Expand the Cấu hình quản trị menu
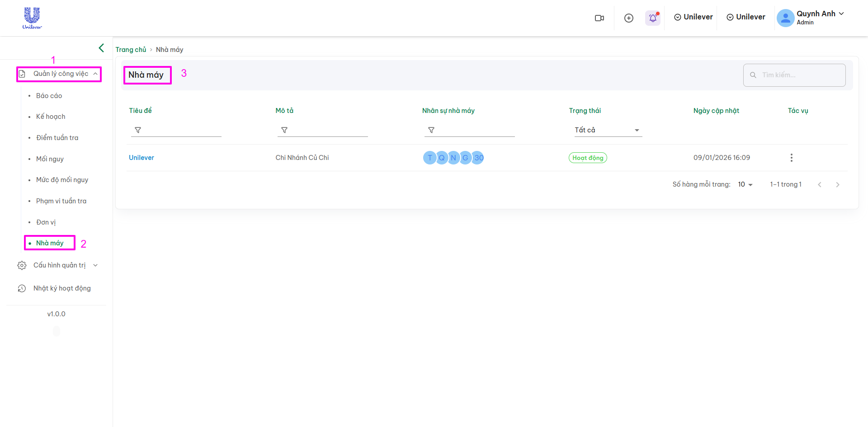The image size is (868, 427). point(59,265)
